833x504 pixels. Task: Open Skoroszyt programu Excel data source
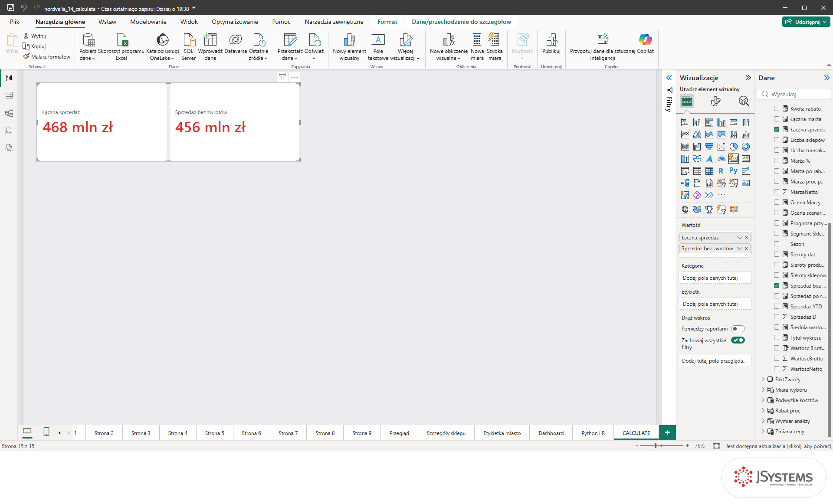pos(121,47)
